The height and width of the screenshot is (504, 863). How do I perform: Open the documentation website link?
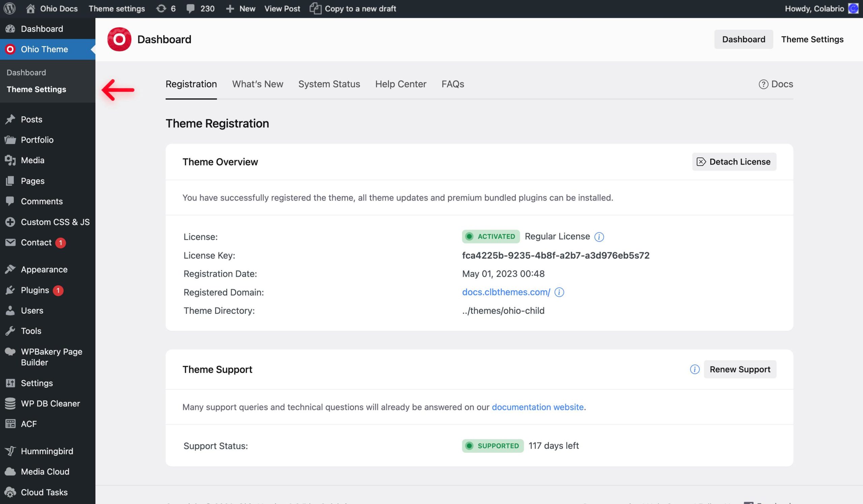(x=538, y=407)
